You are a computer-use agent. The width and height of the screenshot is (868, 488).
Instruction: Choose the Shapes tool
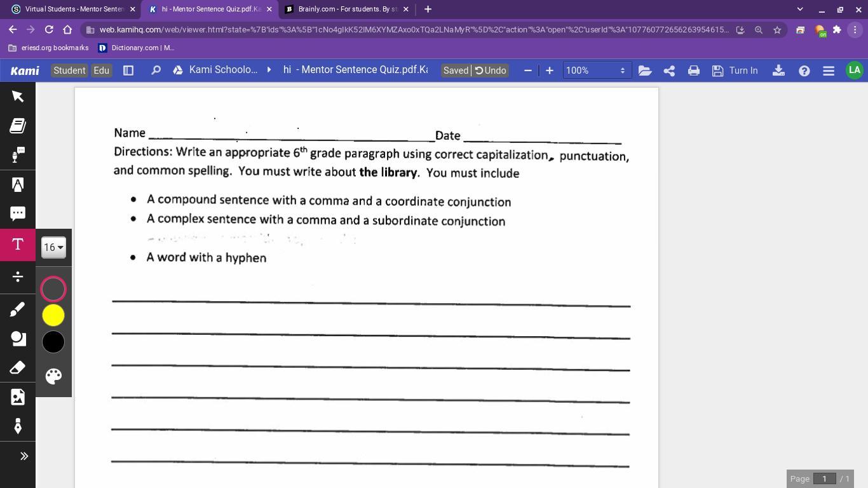(x=18, y=339)
